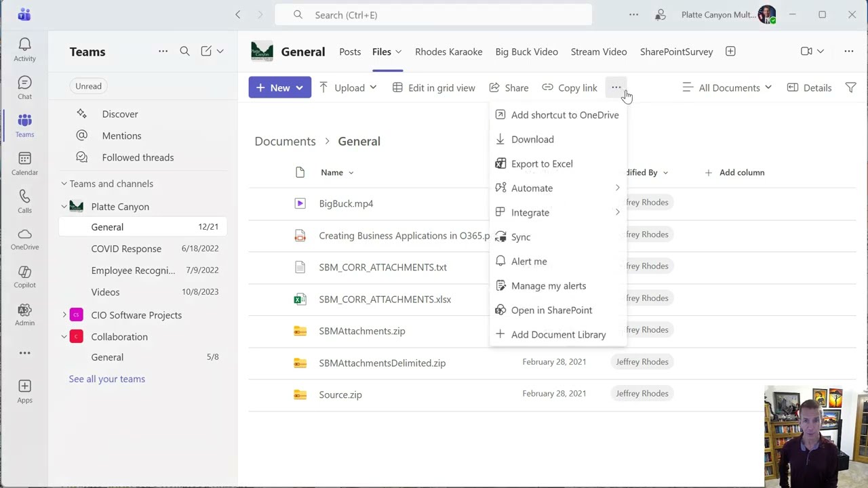Choose Manage my alerts
This screenshot has width=868, height=488.
pos(558,285)
